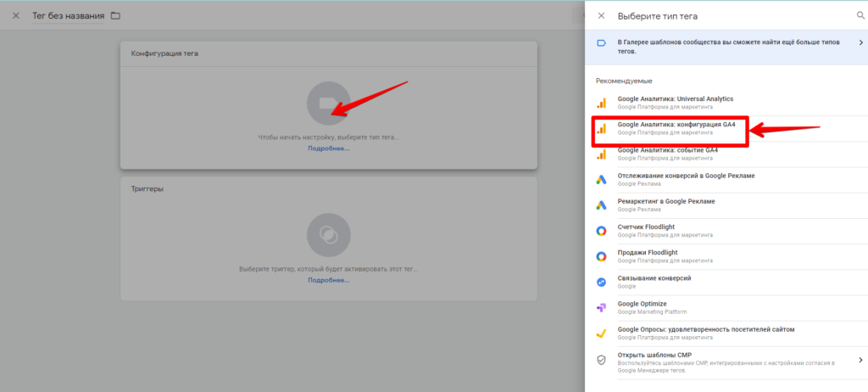
Task: Click the gallery banner text about templates
Action: coord(726,47)
